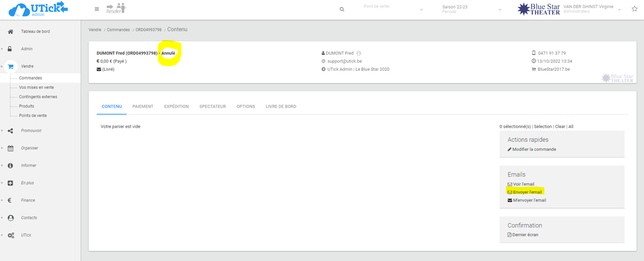Open Tableau de bord home icon
Viewport: 644px width, 261px height.
click(x=11, y=32)
